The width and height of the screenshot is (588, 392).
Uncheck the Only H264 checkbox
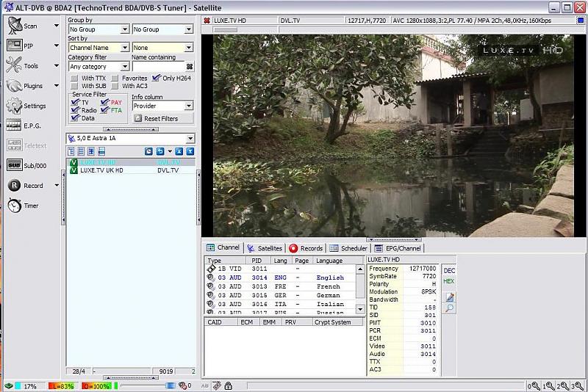[156, 78]
